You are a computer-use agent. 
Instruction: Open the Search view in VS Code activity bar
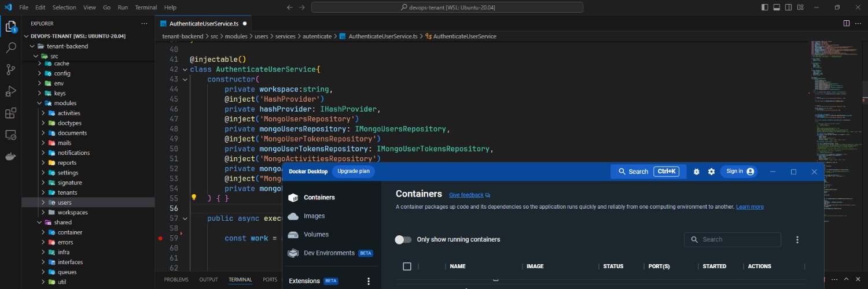point(10,48)
